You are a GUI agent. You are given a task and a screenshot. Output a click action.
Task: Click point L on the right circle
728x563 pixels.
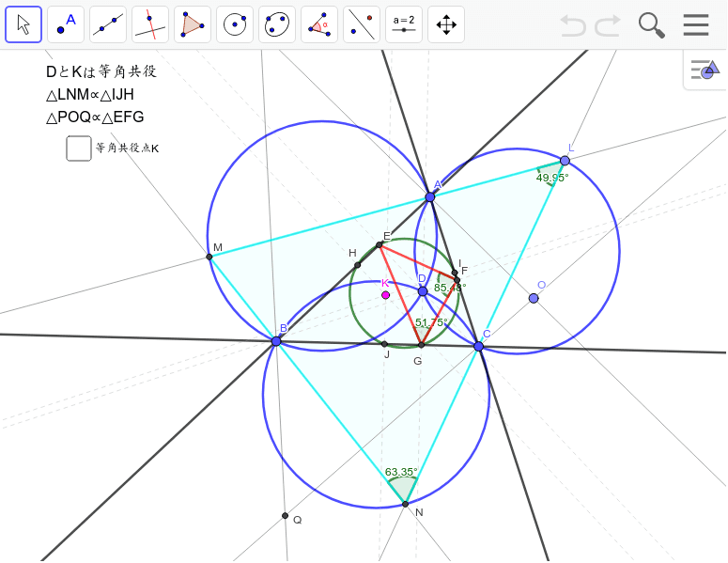pyautogui.click(x=565, y=161)
